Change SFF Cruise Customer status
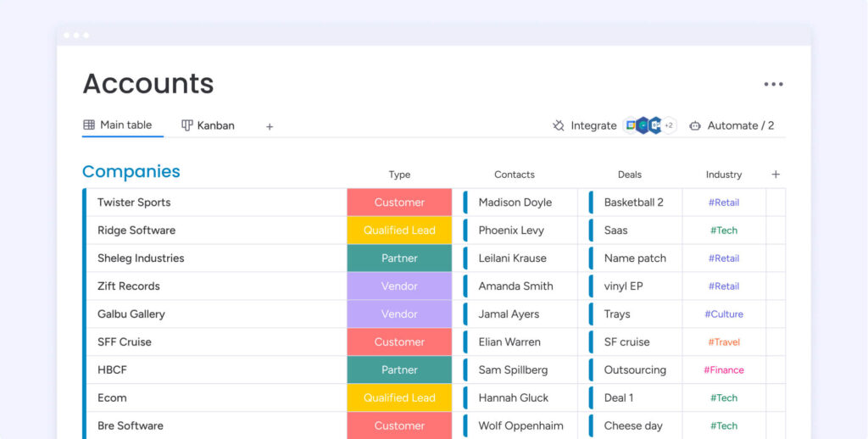This screenshot has width=868, height=439. (x=399, y=342)
